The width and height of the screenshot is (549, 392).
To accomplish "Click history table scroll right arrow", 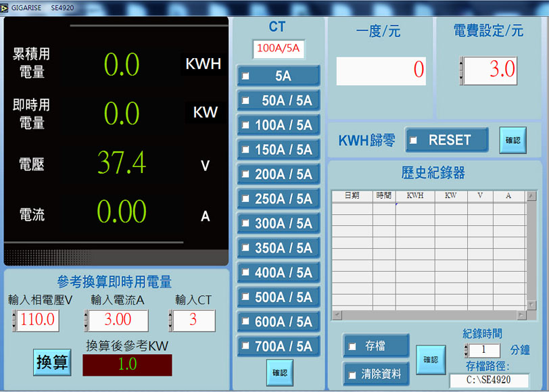I will point(522,315).
